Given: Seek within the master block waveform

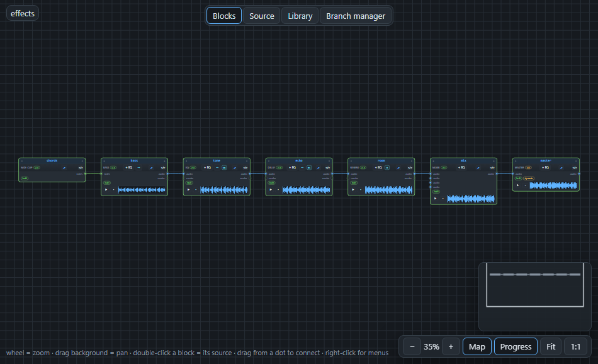Looking at the screenshot, I should (x=553, y=185).
